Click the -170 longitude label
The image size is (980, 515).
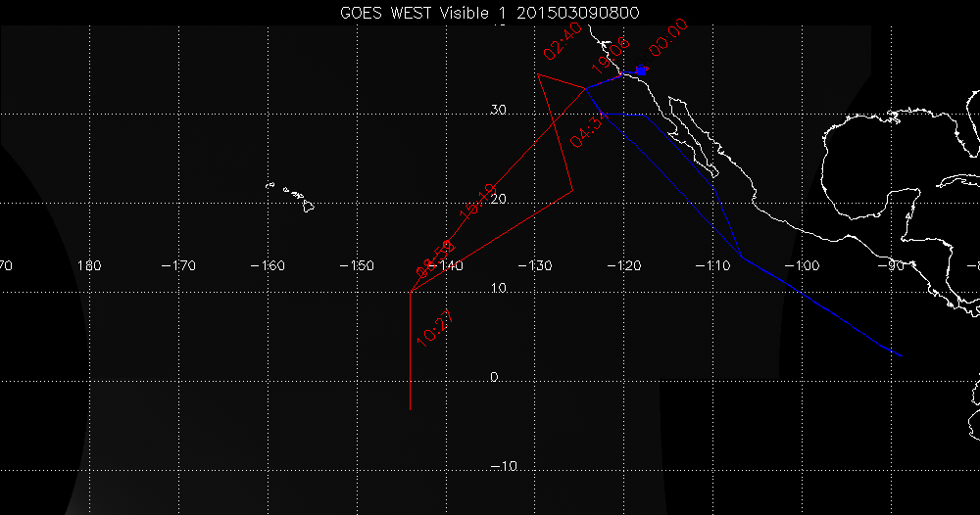[178, 266]
